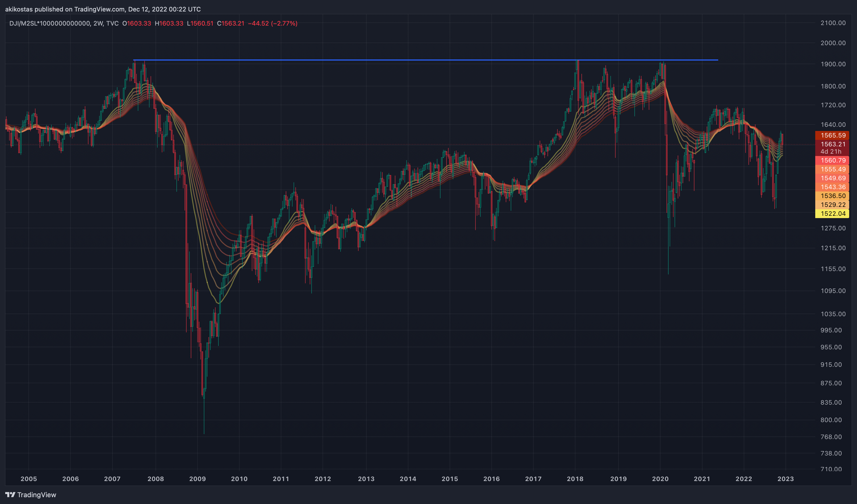Click the 1095.00 price axis label

pos(833,291)
